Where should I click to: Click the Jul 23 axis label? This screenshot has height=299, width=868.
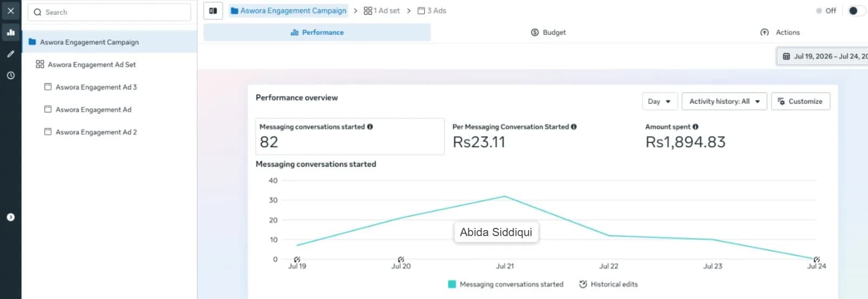click(x=713, y=266)
